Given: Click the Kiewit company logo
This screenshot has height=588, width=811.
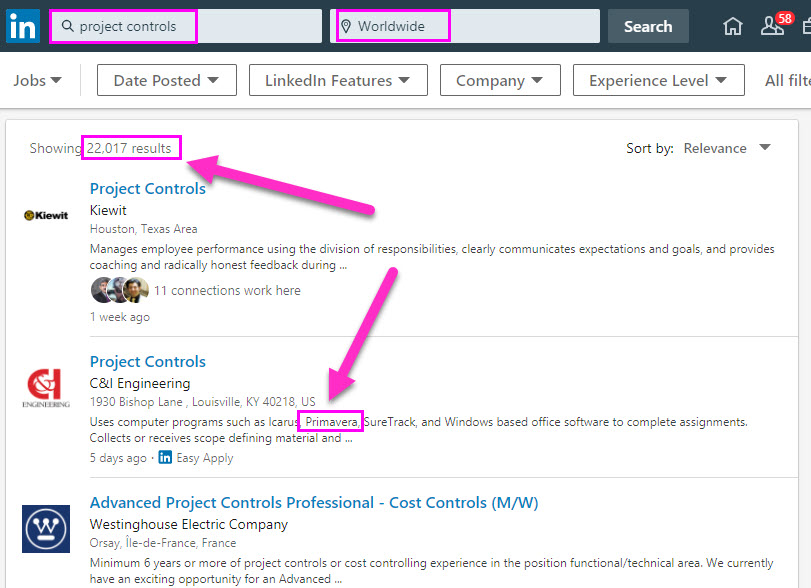Looking at the screenshot, I should coord(46,215).
